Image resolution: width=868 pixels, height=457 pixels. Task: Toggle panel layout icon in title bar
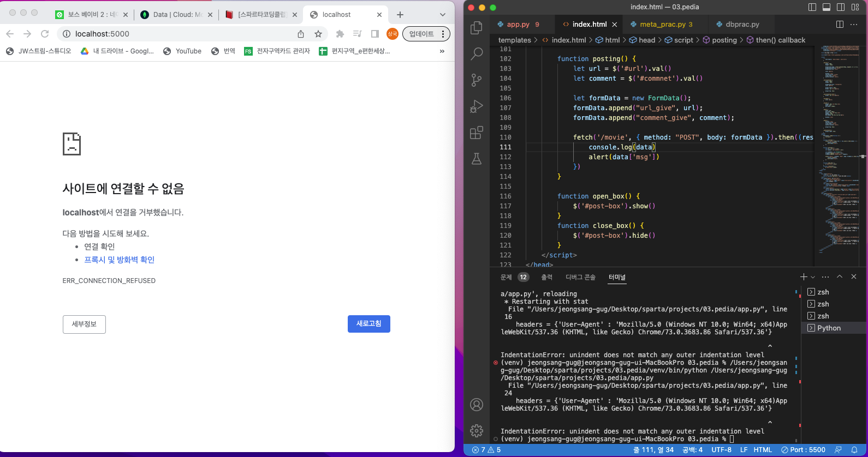[827, 7]
